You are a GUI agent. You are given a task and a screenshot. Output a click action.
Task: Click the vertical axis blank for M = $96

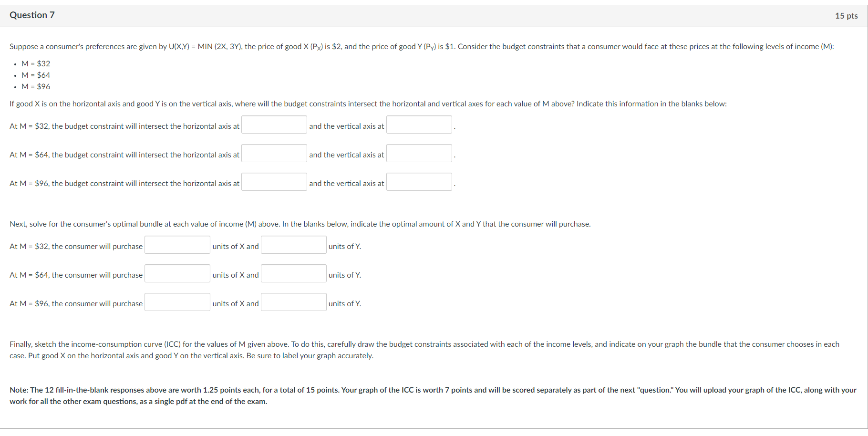[418, 182]
